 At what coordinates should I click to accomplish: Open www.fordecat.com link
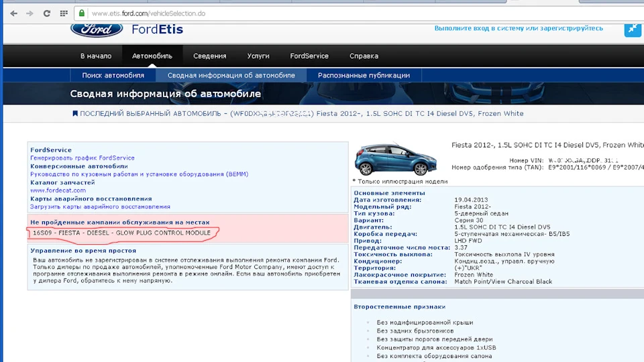click(x=58, y=190)
